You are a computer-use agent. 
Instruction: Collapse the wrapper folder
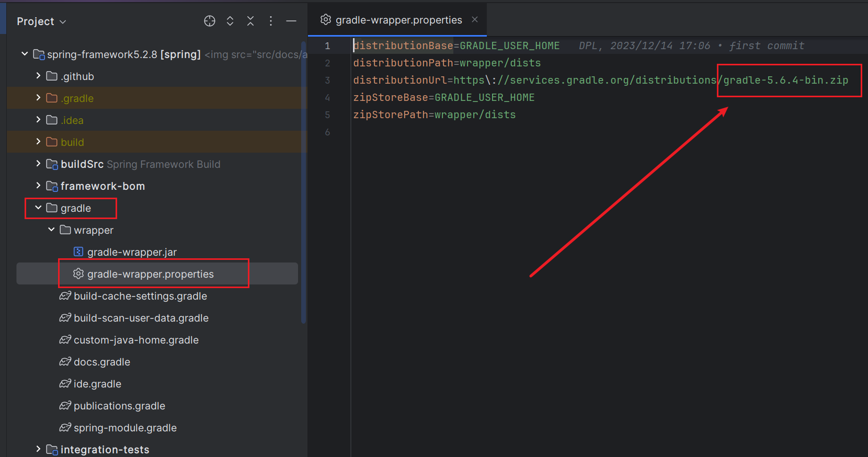51,230
